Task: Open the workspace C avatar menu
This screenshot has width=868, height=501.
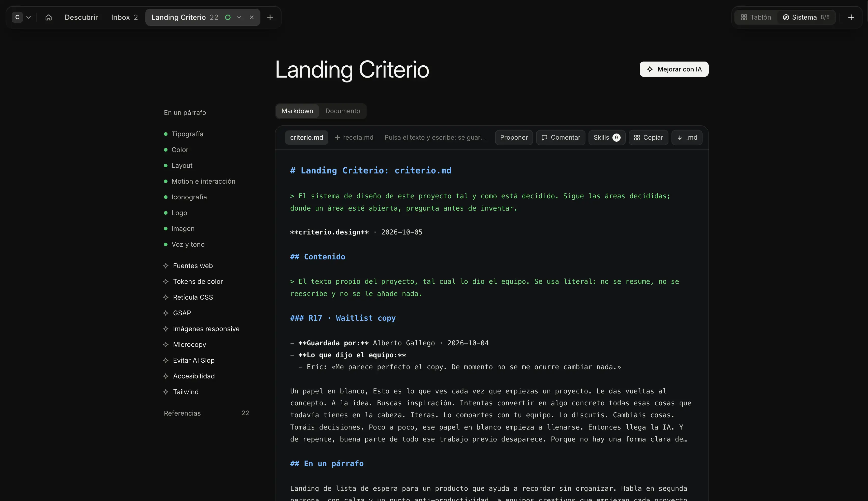Action: (x=21, y=17)
